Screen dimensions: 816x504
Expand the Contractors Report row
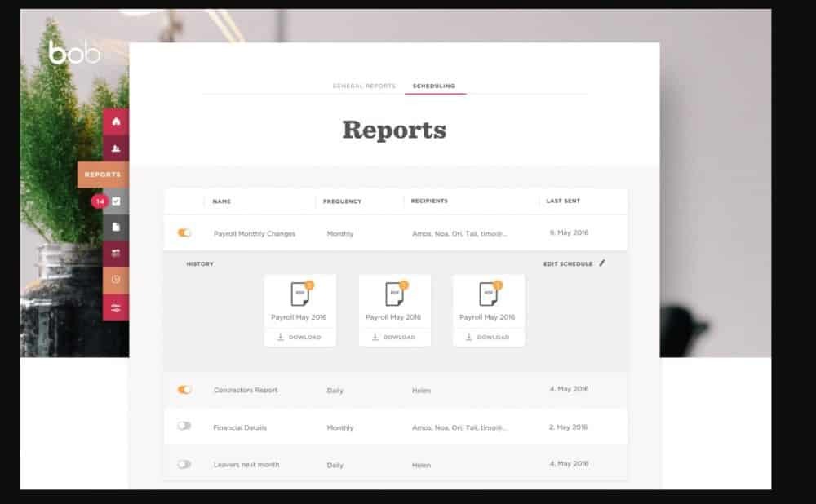click(x=246, y=390)
